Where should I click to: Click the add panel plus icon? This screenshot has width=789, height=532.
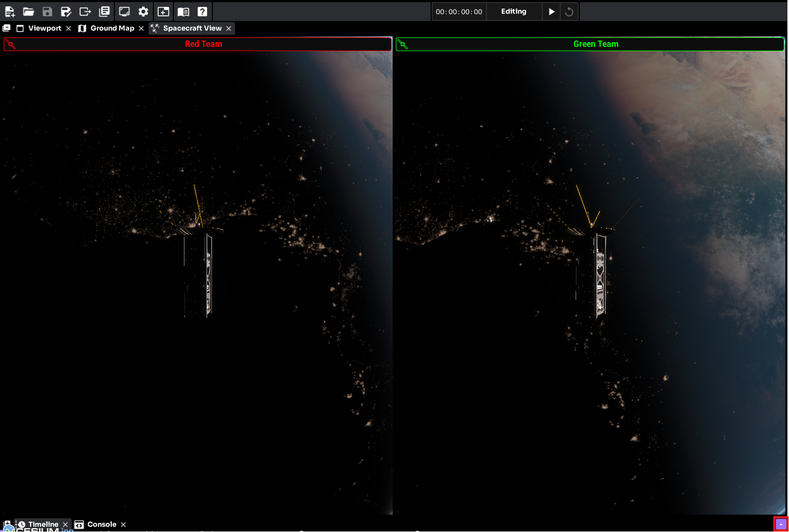pyautogui.click(x=163, y=12)
